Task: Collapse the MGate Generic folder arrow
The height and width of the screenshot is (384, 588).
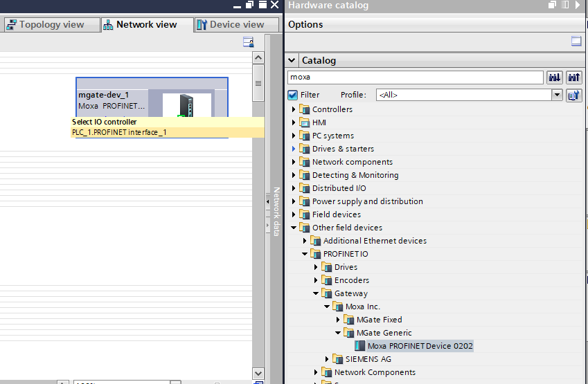Action: click(338, 333)
